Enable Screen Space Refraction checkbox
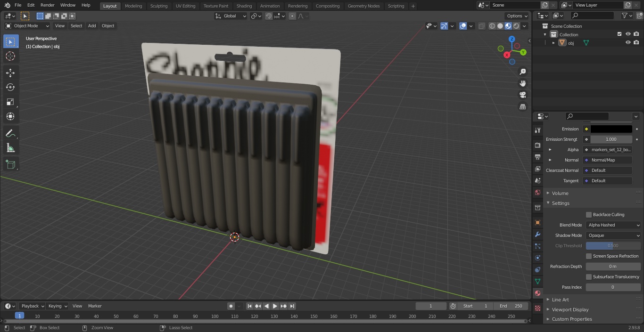Viewport: 644px width, 332px height. pyautogui.click(x=589, y=256)
